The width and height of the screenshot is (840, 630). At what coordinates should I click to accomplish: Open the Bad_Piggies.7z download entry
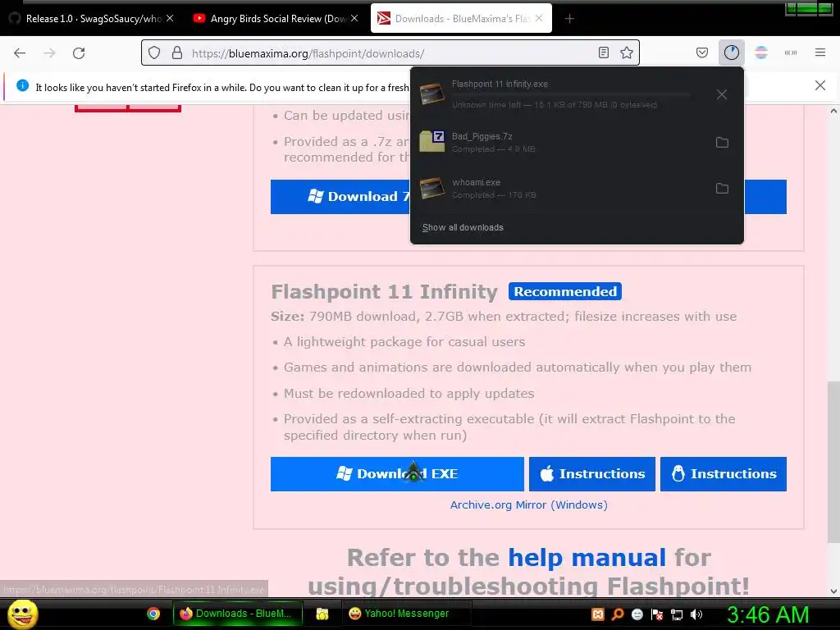[560, 143]
